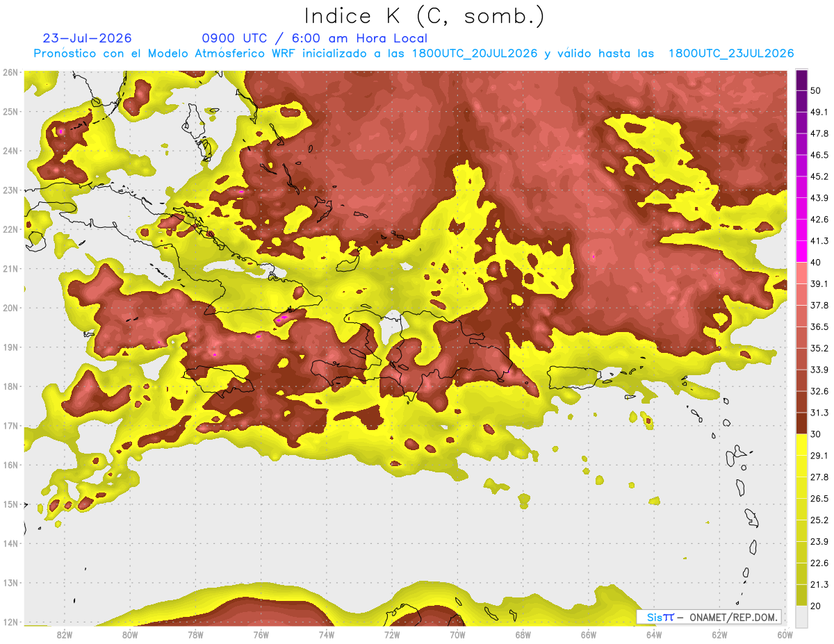834x644 pixels.
Task: Click the colorbar value '50'
Action: click(817, 91)
